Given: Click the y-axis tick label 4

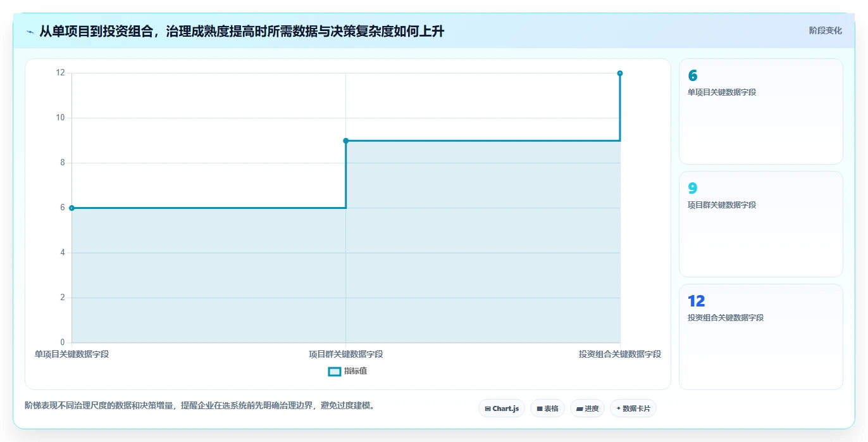Looking at the screenshot, I should click(63, 253).
